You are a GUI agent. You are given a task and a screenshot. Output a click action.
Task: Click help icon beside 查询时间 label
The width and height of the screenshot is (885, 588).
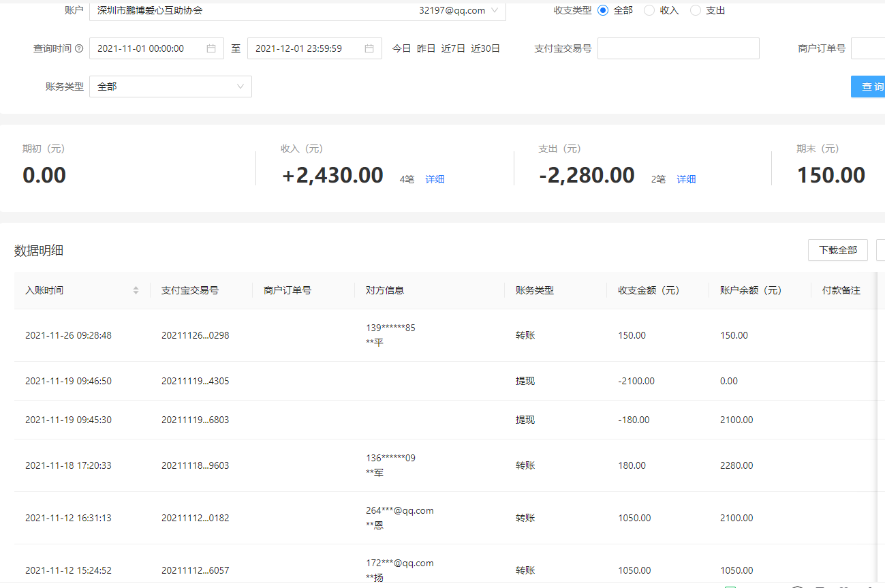click(x=79, y=49)
